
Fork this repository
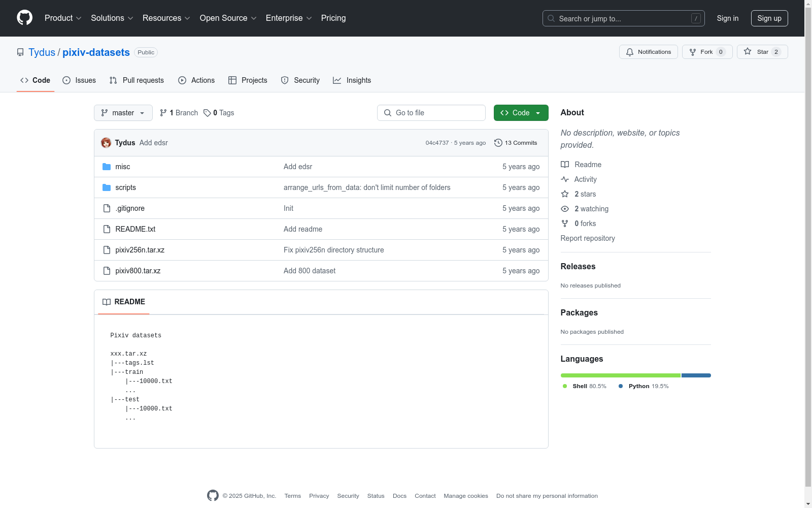[707, 52]
